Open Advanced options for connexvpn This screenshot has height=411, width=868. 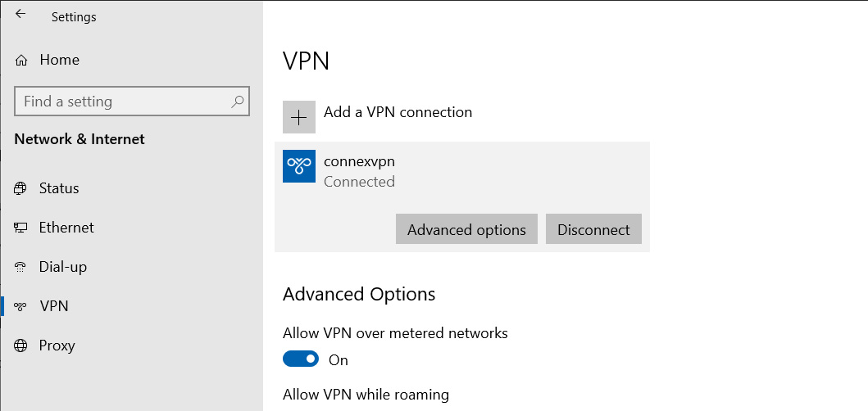466,229
